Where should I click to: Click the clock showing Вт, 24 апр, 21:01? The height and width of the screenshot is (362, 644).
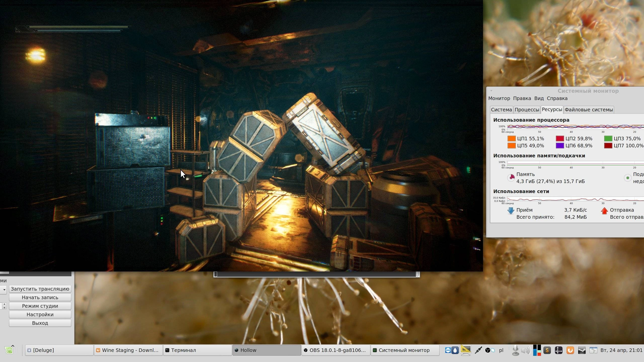pyautogui.click(x=621, y=350)
